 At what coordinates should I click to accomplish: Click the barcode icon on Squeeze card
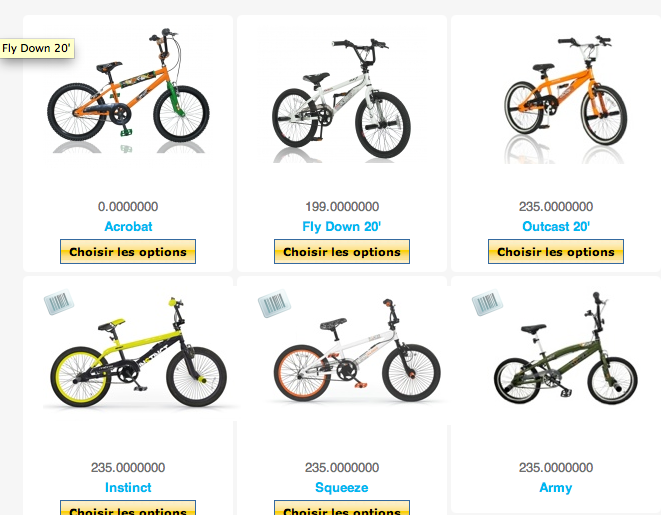click(272, 302)
